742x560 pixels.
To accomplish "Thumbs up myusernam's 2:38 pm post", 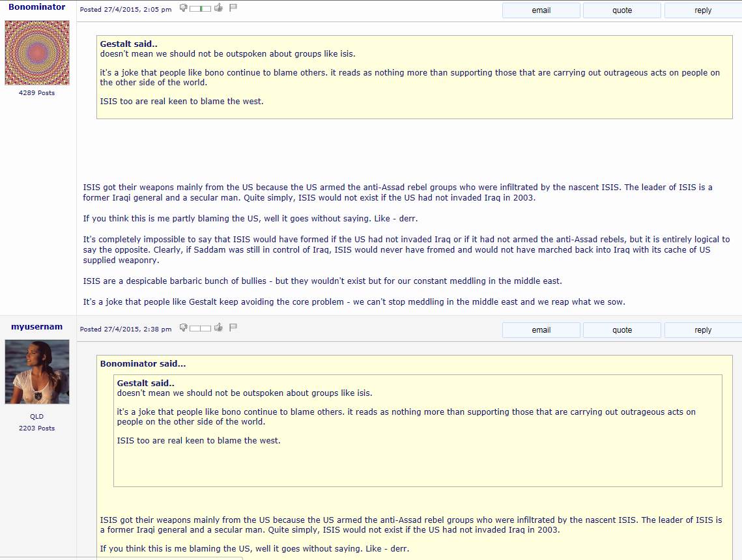I will coord(218,328).
